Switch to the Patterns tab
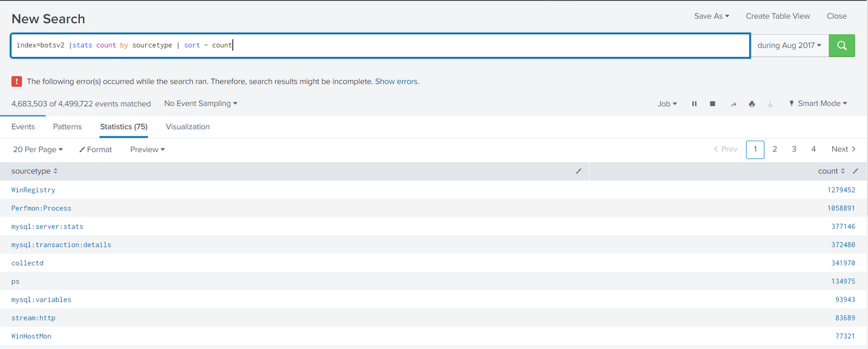This screenshot has width=868, height=349. pyautogui.click(x=67, y=127)
